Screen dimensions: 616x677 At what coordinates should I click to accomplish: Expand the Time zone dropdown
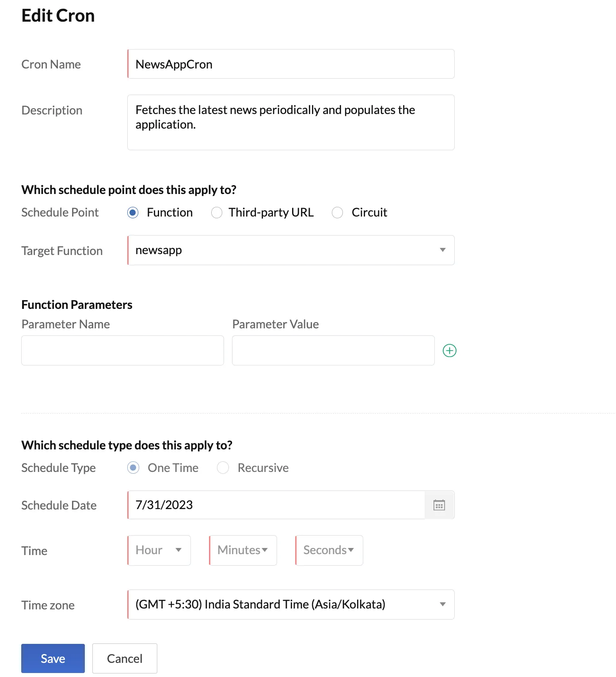[291, 605]
